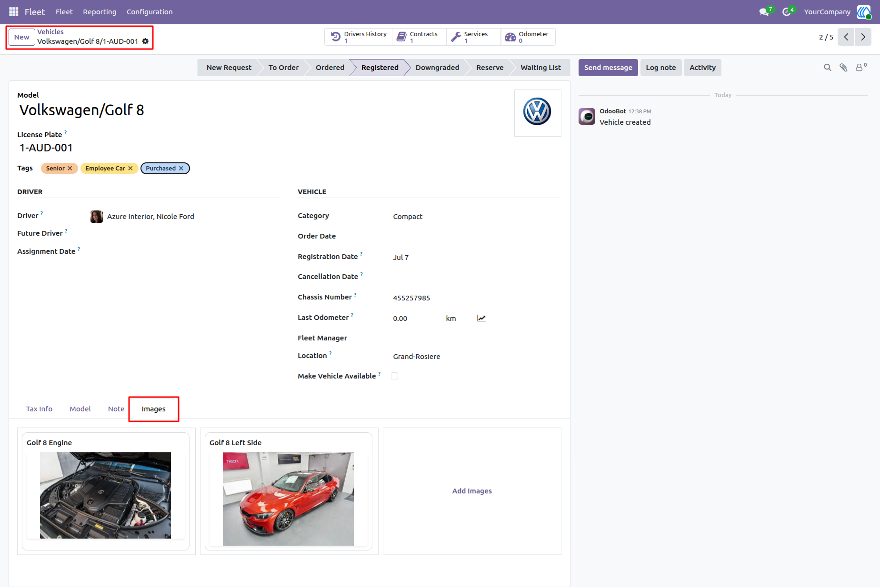Click the user avatar in top bar
Image resolution: width=880 pixels, height=588 pixels.
pyautogui.click(x=864, y=12)
